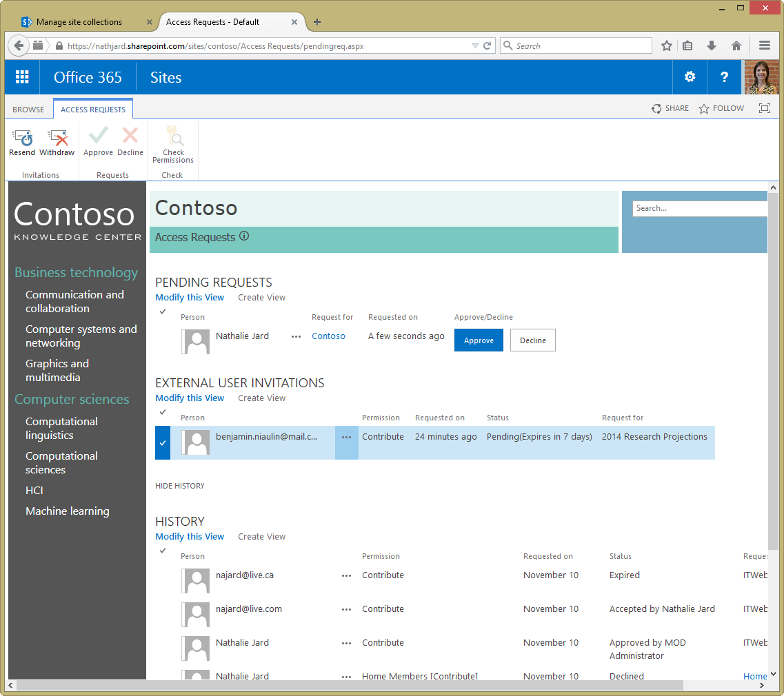The width and height of the screenshot is (784, 696).
Task: Click Modify this View under Pending Requests
Action: click(190, 297)
